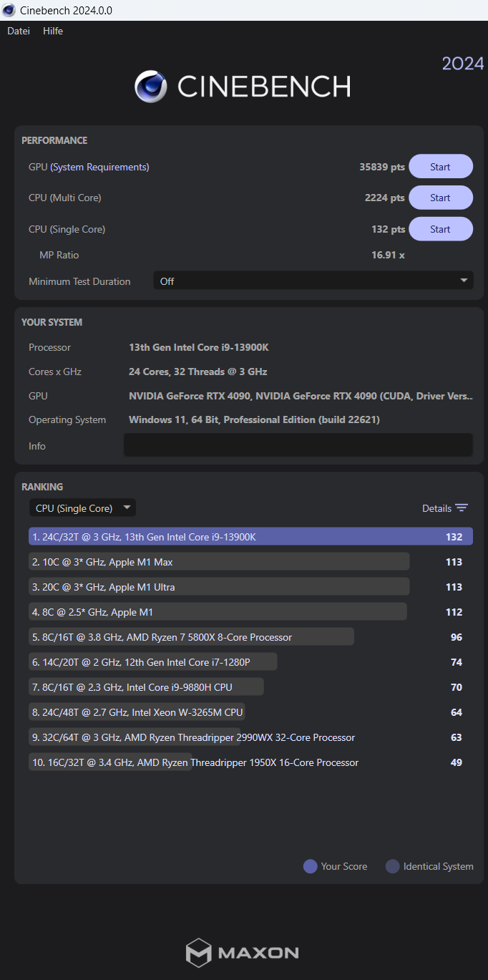488x980 pixels.
Task: Select the Apple M1 Ultra ranking row
Action: (250, 587)
